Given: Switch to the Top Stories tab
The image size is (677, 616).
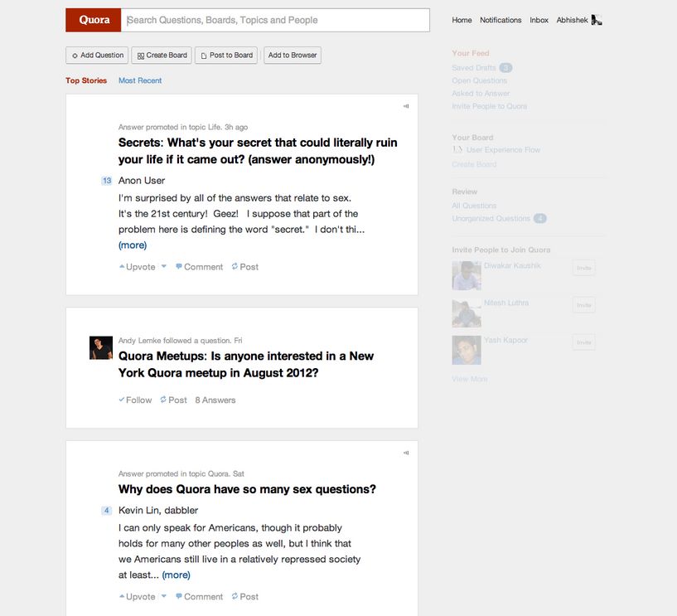Looking at the screenshot, I should pos(86,80).
